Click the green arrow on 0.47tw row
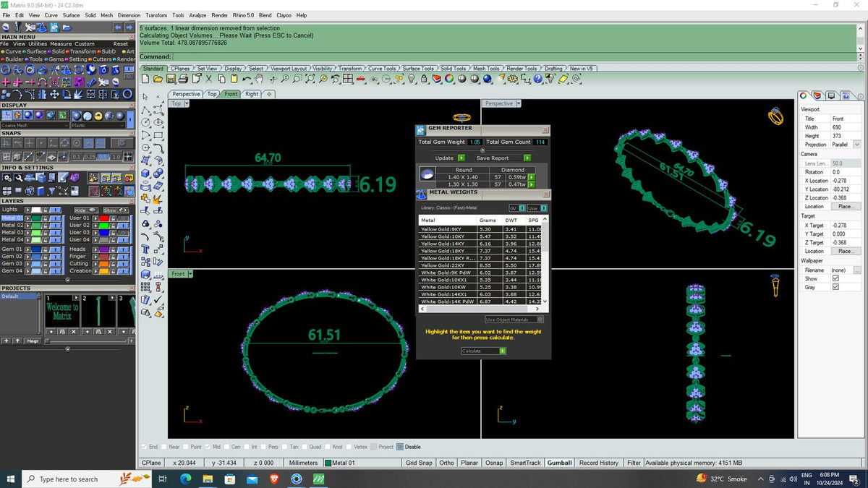This screenshot has width=868, height=488. [532, 184]
